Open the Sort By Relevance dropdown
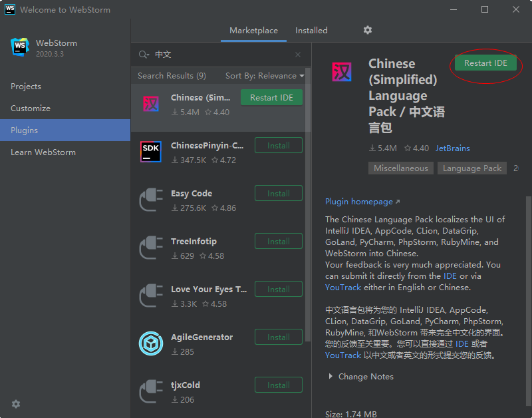The image size is (532, 418). click(x=265, y=76)
